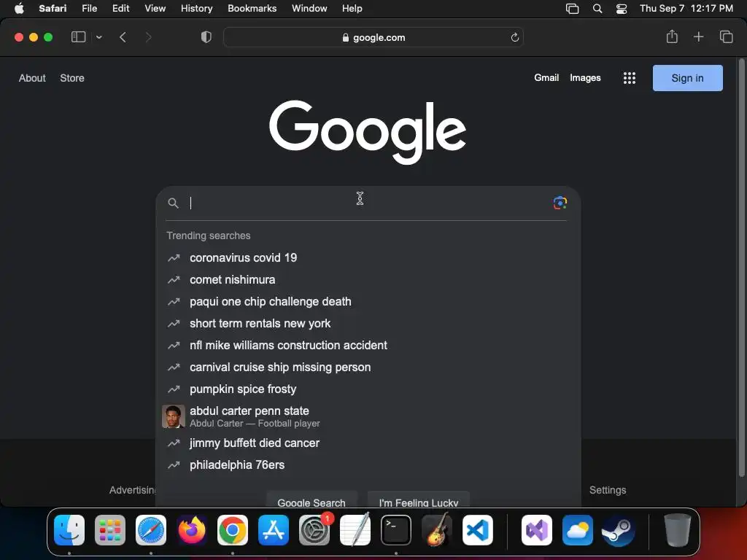Open the Edit menu
Image resolution: width=747 pixels, height=560 pixels.
[120, 9]
